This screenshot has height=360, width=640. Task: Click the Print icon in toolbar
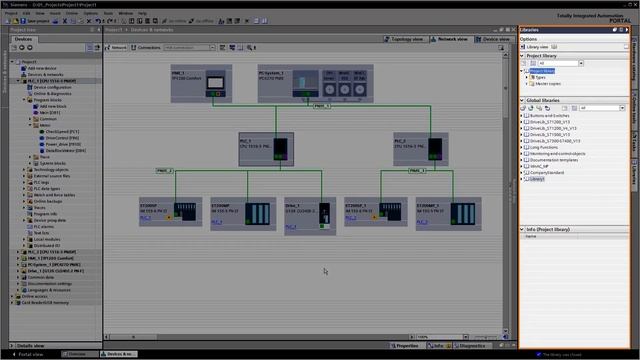[x=55, y=21]
